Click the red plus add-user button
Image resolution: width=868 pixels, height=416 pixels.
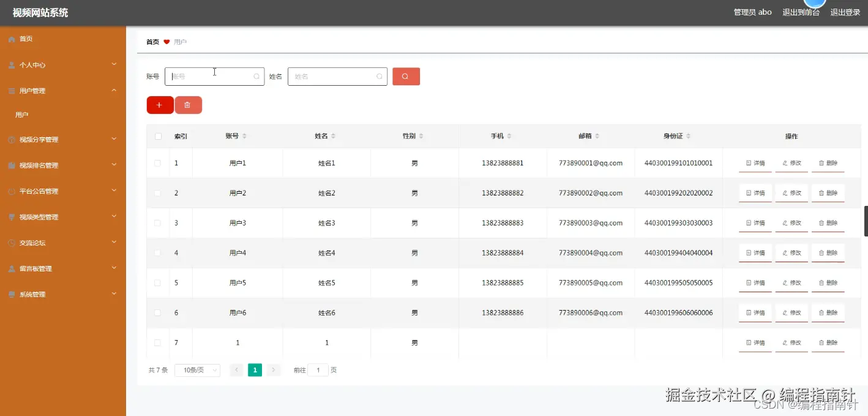pos(160,105)
